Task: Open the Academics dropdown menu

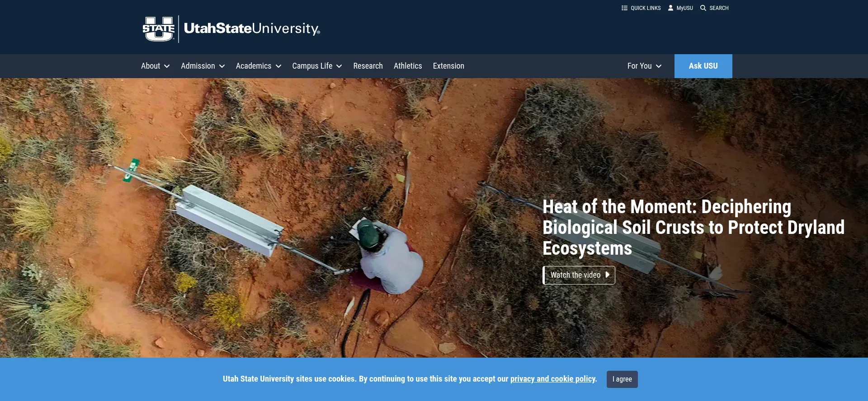Action: coord(258,66)
